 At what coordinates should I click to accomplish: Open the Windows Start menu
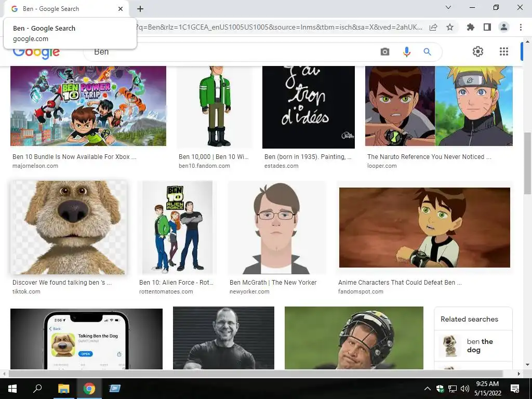point(12,389)
